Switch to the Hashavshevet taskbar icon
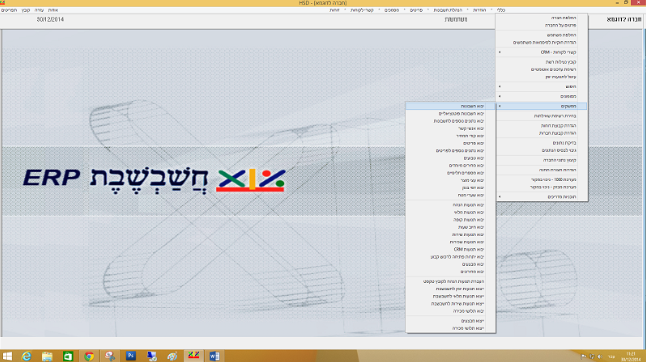 [194, 355]
